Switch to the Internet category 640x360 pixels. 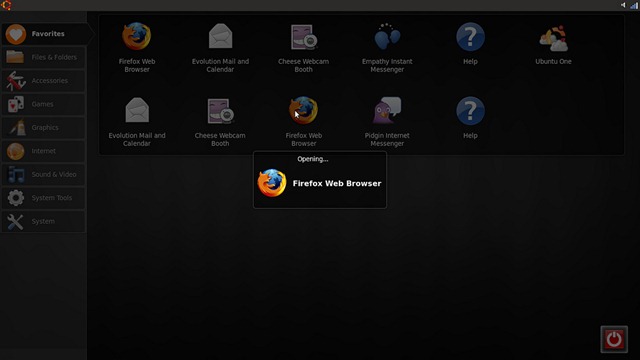pos(44,151)
